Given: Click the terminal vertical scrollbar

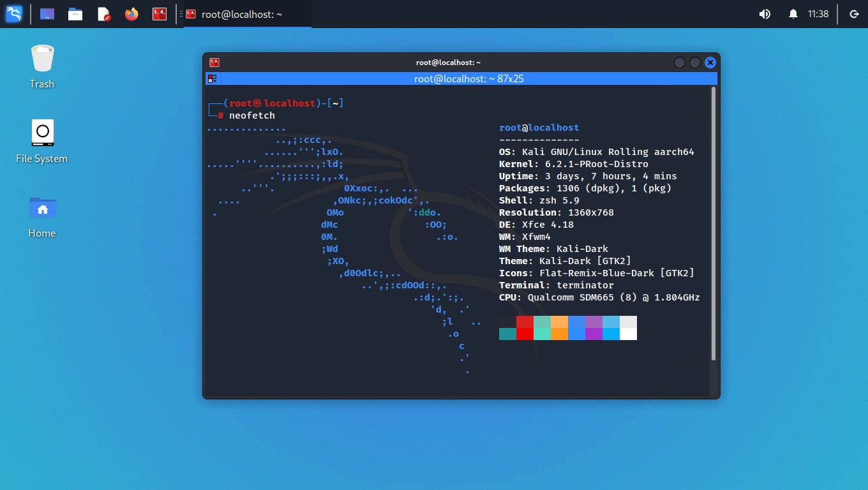Looking at the screenshot, I should tap(714, 223).
